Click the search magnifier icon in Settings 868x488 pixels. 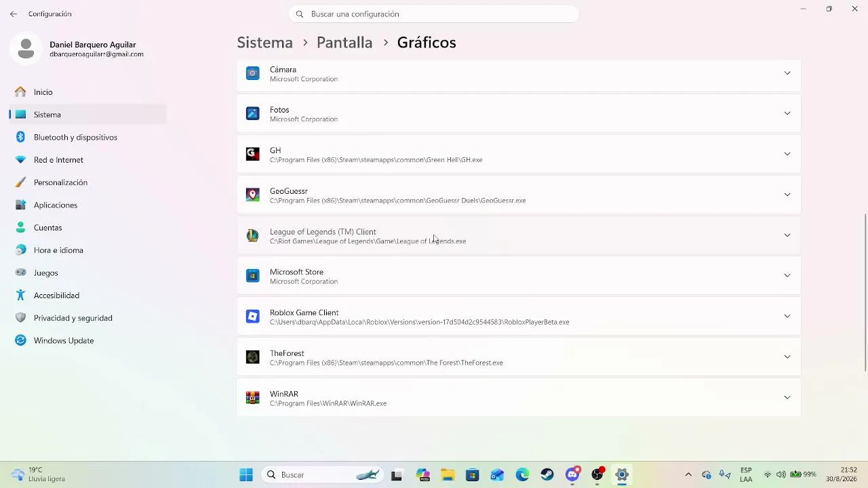tap(300, 14)
